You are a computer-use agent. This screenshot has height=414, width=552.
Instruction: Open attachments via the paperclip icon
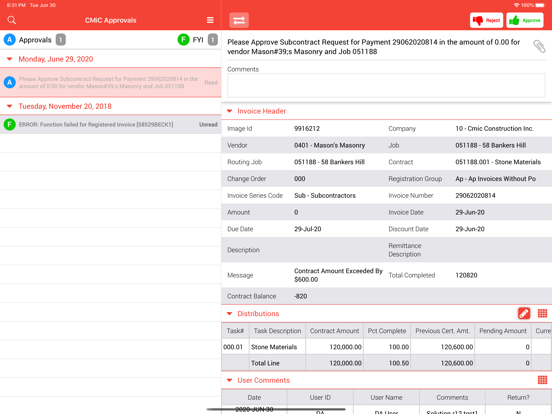point(539,46)
